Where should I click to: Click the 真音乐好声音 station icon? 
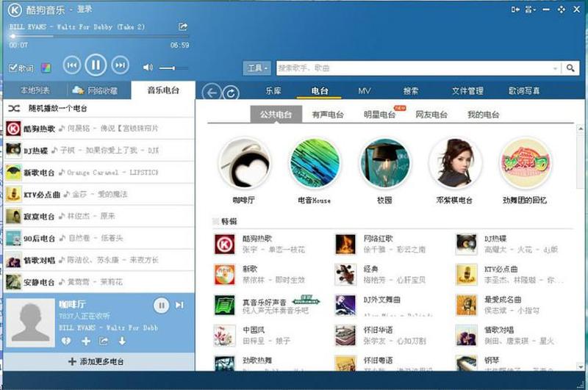coord(225,306)
